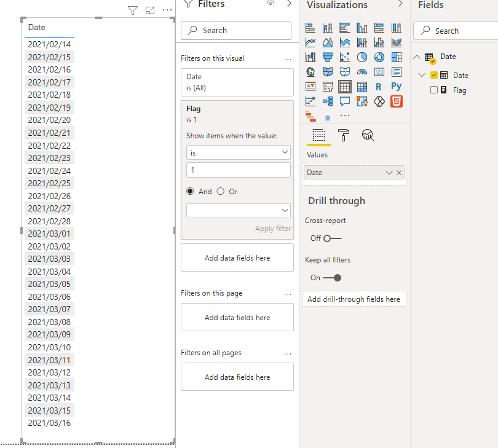Switch to the Format paint roller tab
498x448 pixels.
click(x=344, y=135)
